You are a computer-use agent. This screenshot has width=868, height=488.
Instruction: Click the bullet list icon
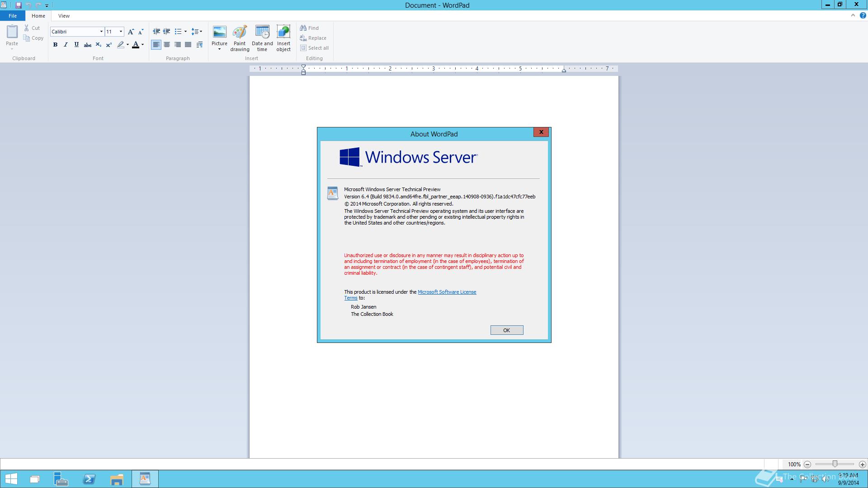pos(178,32)
